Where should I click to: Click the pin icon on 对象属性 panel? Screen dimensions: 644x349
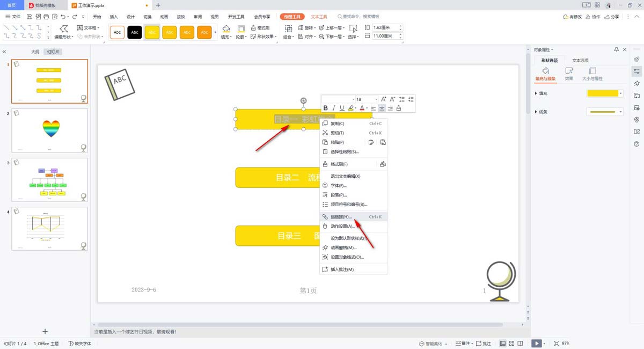[617, 49]
